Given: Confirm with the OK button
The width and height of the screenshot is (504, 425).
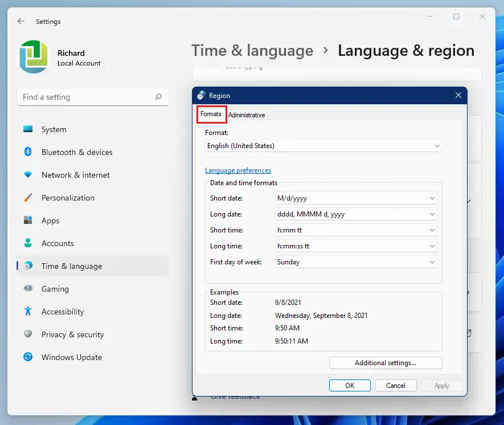Looking at the screenshot, I should 350,386.
